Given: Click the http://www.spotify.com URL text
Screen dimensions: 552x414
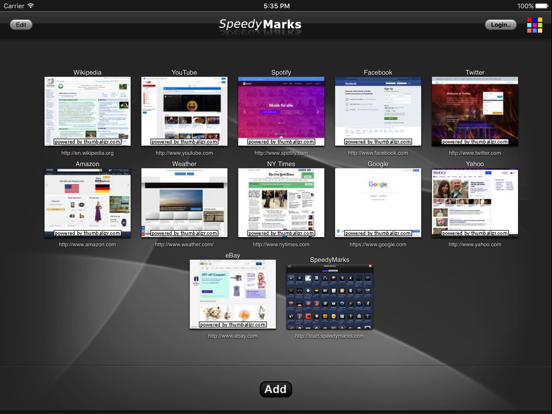Looking at the screenshot, I should (281, 153).
